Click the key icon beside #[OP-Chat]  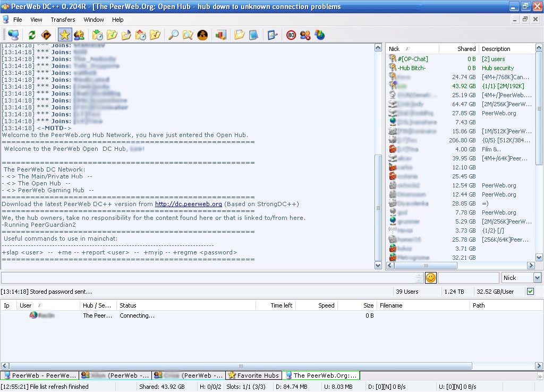tap(393, 58)
